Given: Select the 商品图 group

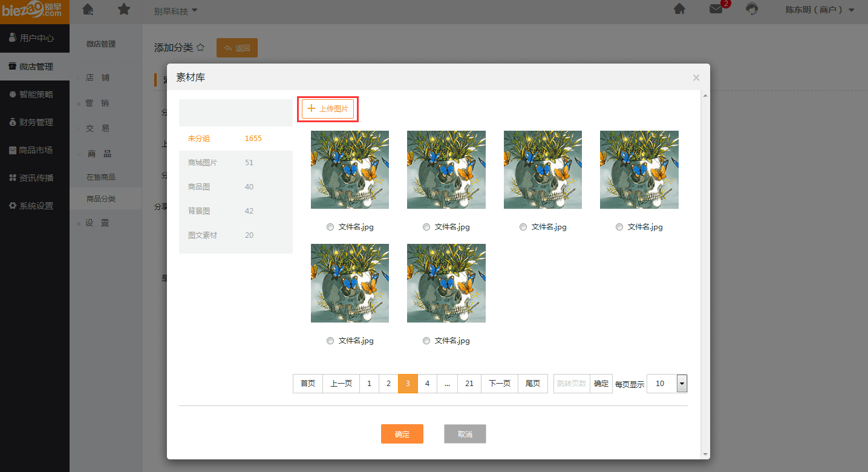Looking at the screenshot, I should point(236,187).
